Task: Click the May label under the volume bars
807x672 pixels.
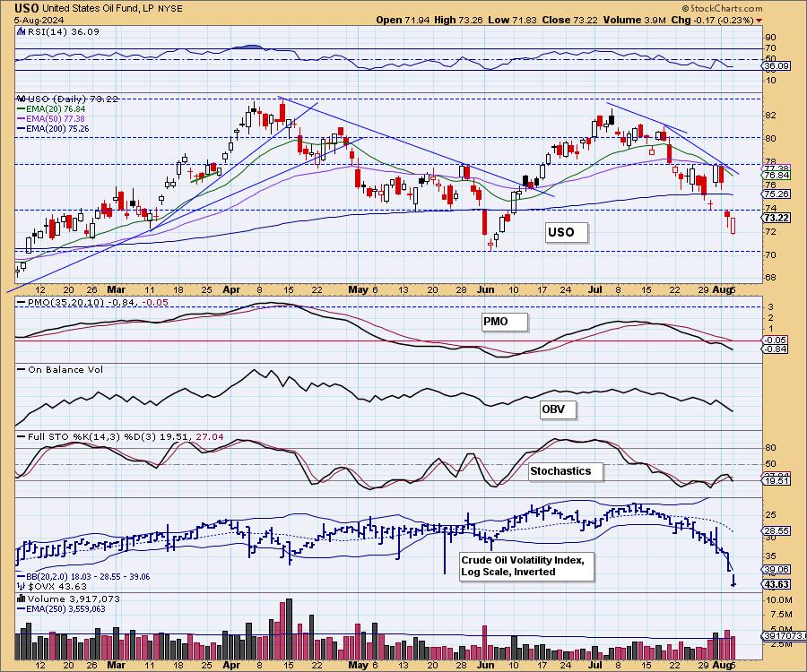Action: point(358,666)
